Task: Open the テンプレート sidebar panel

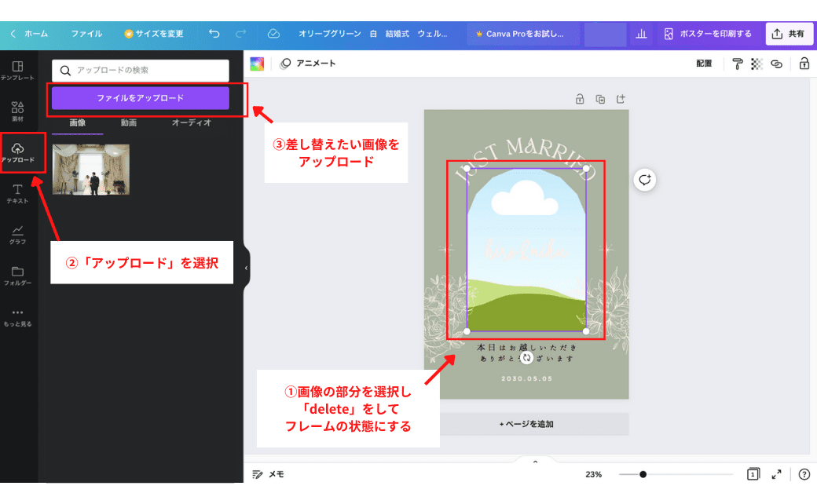Action: click(17, 70)
